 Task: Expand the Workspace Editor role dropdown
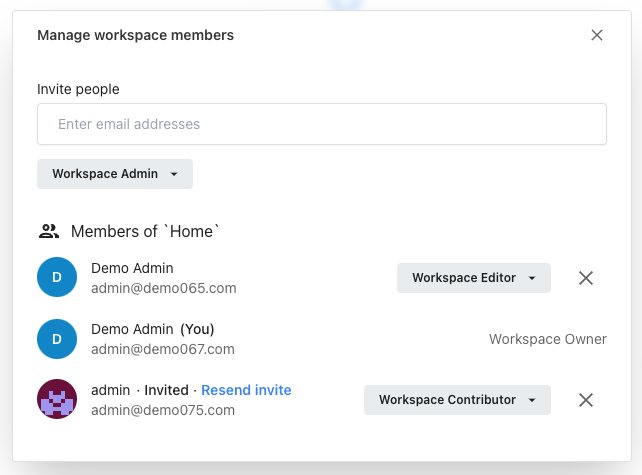tap(473, 278)
